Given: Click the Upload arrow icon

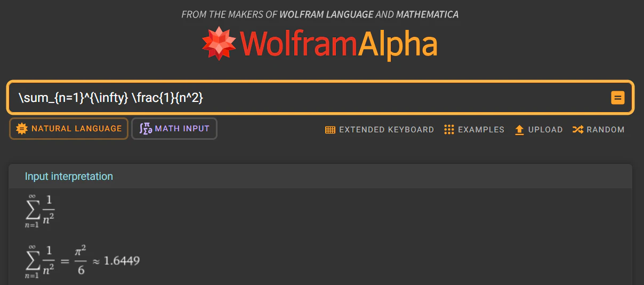Looking at the screenshot, I should point(519,130).
